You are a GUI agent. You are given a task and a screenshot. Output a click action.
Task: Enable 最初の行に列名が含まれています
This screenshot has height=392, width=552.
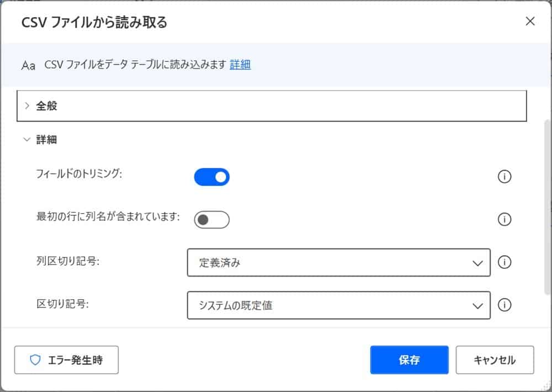tap(212, 220)
